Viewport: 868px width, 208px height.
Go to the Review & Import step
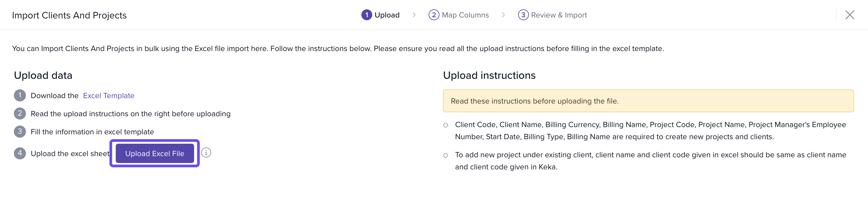[x=559, y=15]
